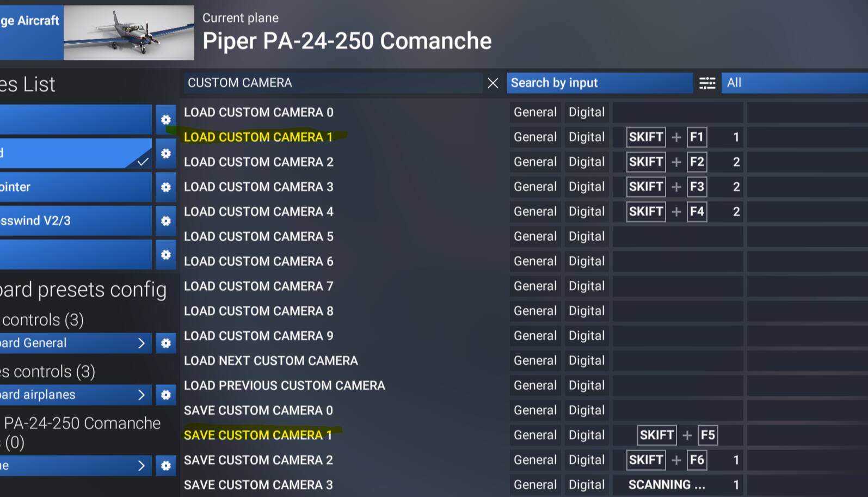Click the Piper Comanche aircraft thumbnail

click(x=129, y=33)
